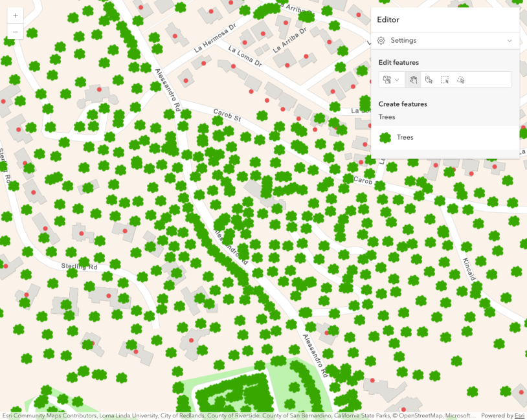Viewport: 527px width, 420px height.
Task: Click the Settings gear icon
Action: 381,41
